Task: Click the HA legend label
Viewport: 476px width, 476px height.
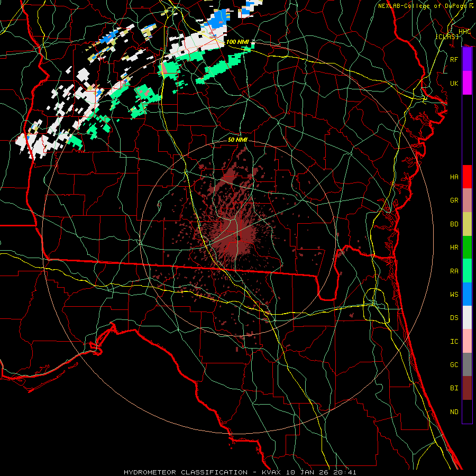Action: [454, 177]
